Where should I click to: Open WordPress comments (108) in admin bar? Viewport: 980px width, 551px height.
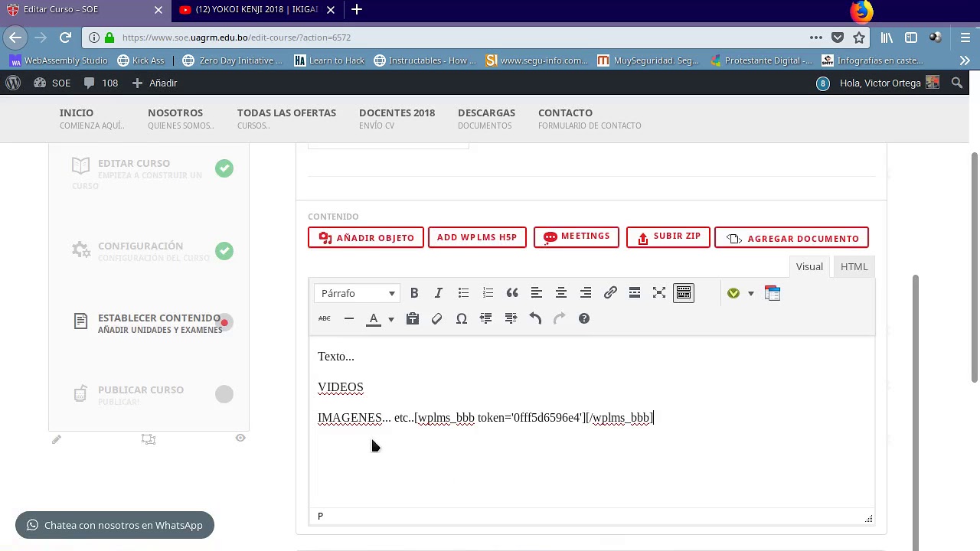(100, 83)
